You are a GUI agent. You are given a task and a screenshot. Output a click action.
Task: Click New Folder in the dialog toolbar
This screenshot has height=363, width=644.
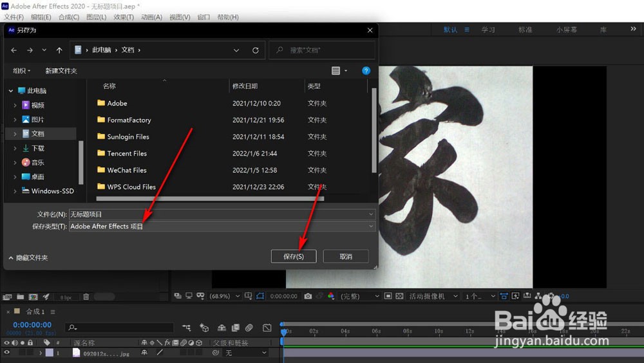pos(61,71)
